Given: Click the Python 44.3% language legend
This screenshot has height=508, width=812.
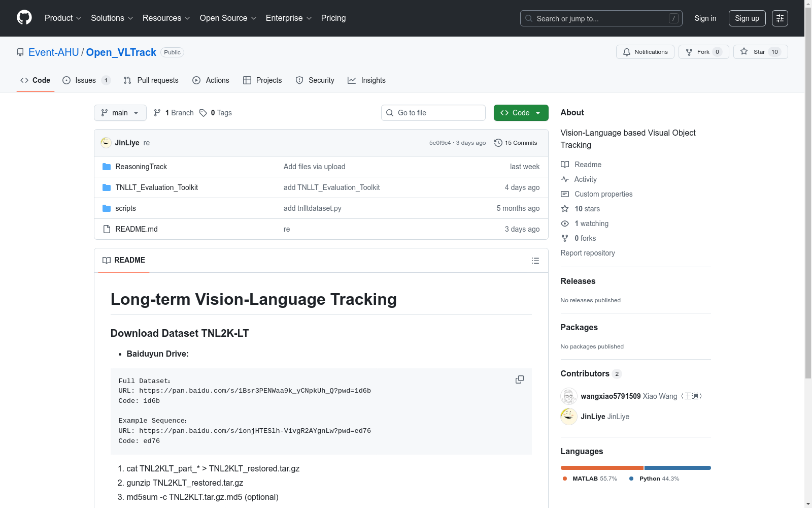Looking at the screenshot, I should 654,479.
